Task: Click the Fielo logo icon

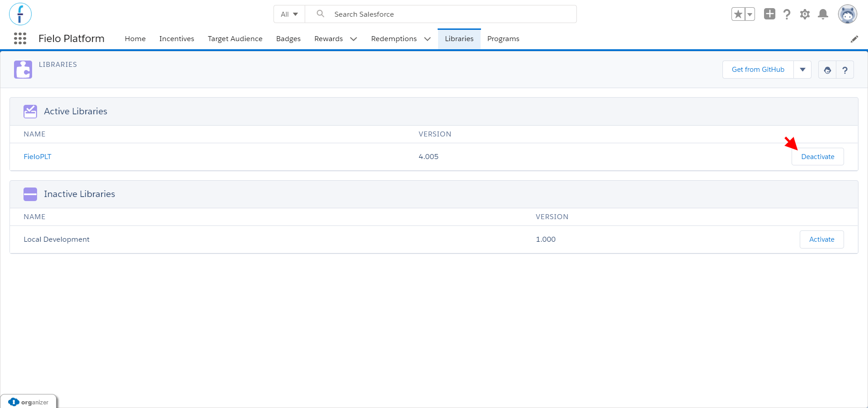Action: coord(20,14)
